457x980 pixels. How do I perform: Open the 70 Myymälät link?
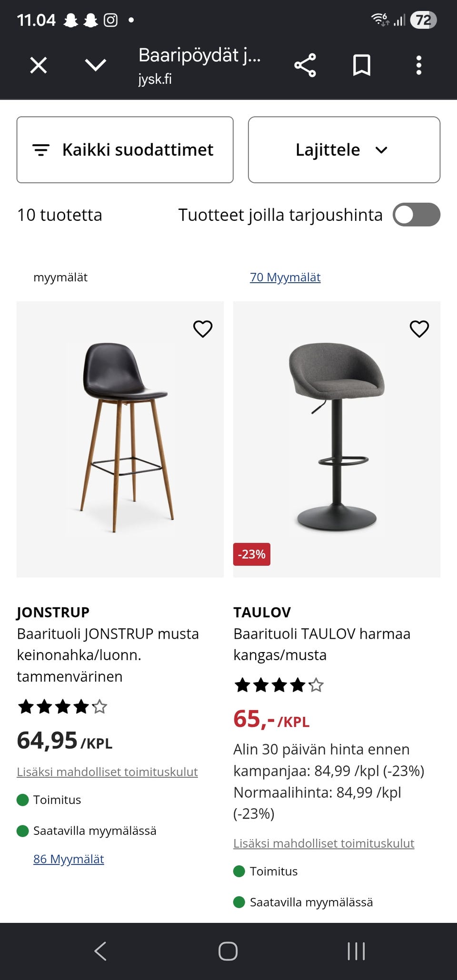click(x=285, y=277)
